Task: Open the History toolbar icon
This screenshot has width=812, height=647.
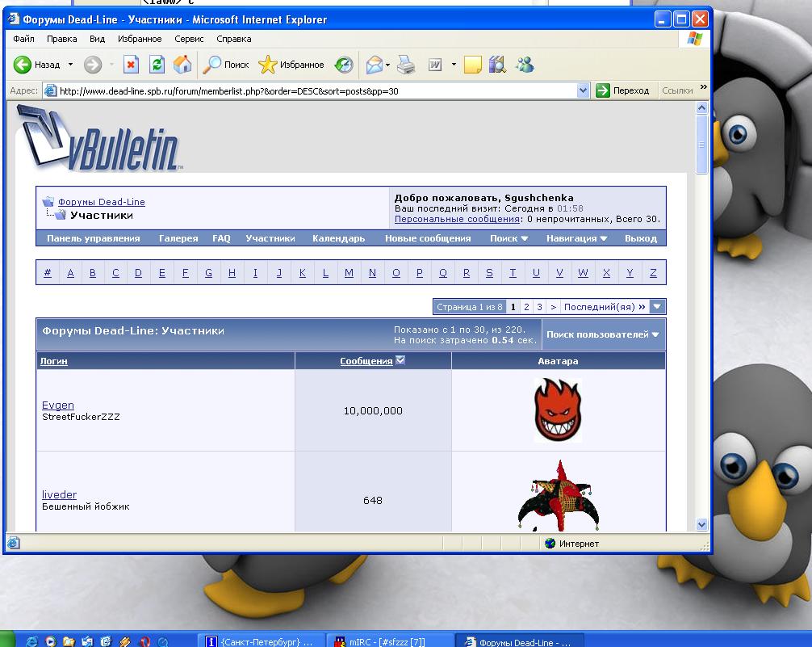Action: (x=344, y=65)
